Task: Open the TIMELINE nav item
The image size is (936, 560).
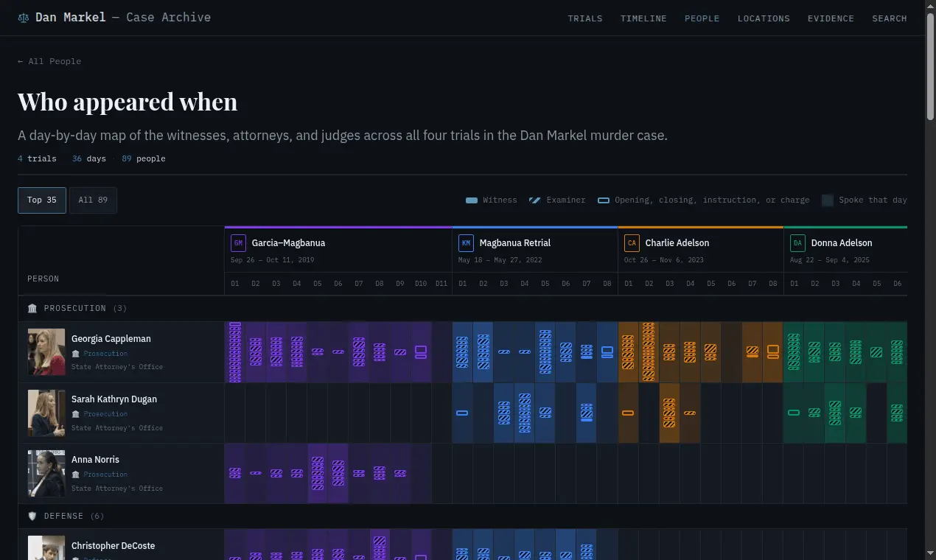Action: [x=643, y=18]
